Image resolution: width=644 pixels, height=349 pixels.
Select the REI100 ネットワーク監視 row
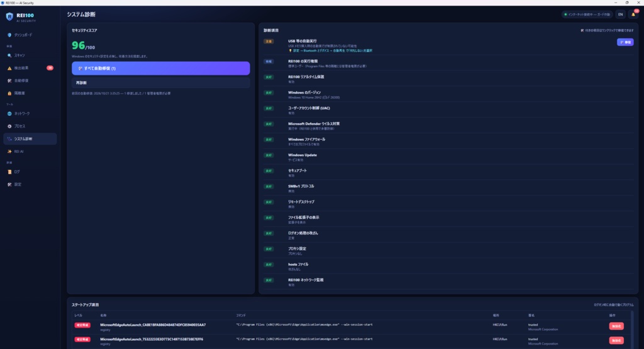448,281
